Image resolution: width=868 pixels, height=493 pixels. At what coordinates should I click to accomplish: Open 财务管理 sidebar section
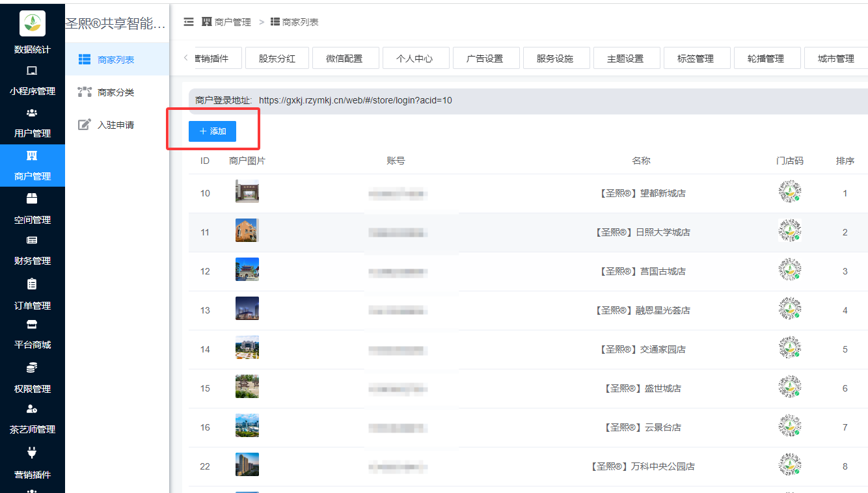tap(33, 251)
